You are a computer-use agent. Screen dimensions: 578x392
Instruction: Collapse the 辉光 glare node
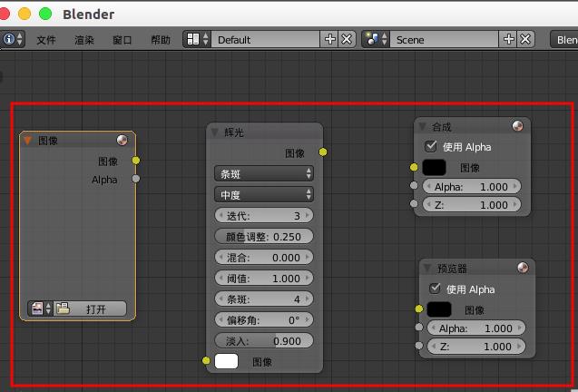pos(214,132)
